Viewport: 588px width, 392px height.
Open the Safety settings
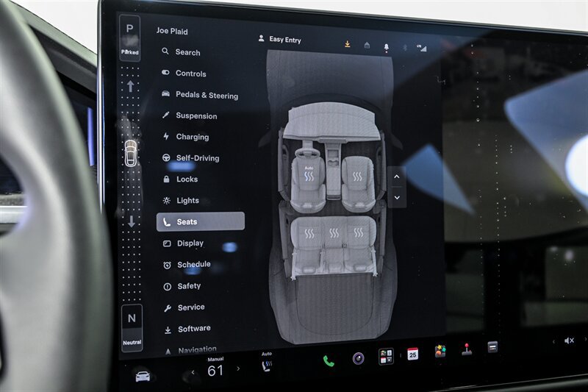(x=182, y=286)
